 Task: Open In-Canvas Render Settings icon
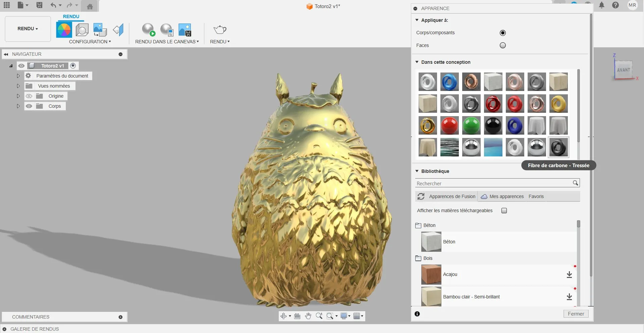[167, 30]
